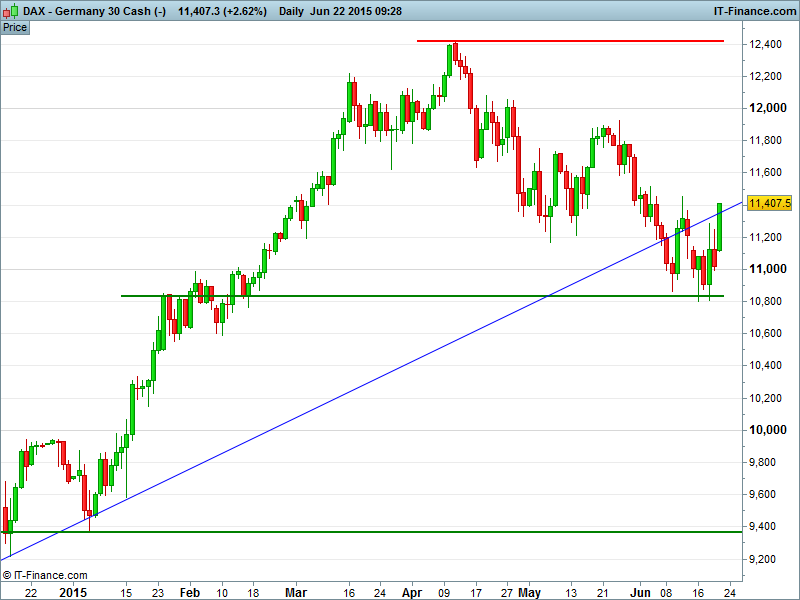Click the Daily timeframe label
800x600 pixels.
pyautogui.click(x=293, y=11)
